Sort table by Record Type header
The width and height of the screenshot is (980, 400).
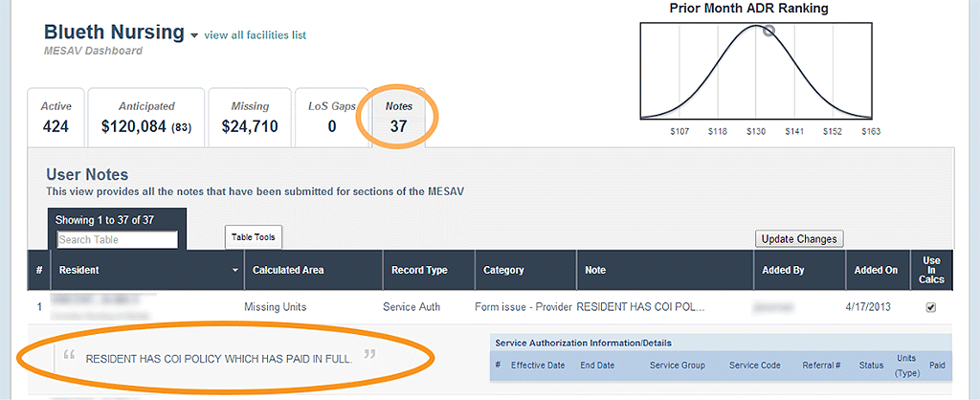[x=419, y=270]
